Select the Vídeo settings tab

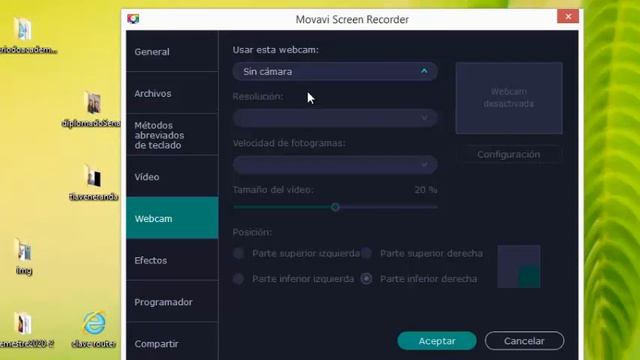(172, 176)
